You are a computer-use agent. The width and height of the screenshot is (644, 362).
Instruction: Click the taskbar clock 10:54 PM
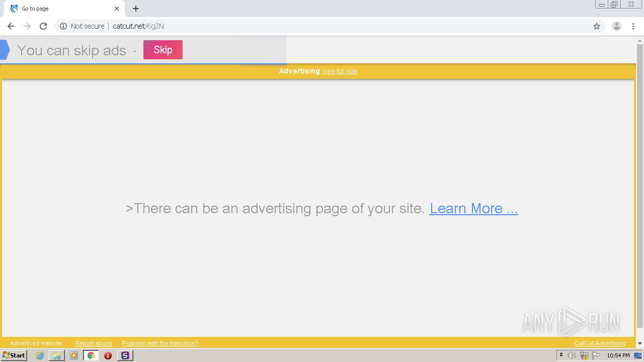click(x=618, y=355)
